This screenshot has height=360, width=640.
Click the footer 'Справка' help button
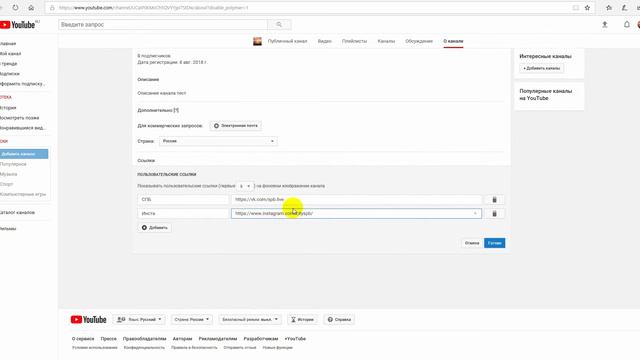pyautogui.click(x=339, y=320)
